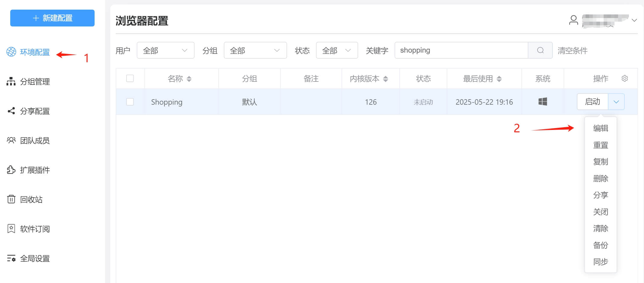Sort by 名称 column arrows
644x283 pixels.
[x=189, y=79]
